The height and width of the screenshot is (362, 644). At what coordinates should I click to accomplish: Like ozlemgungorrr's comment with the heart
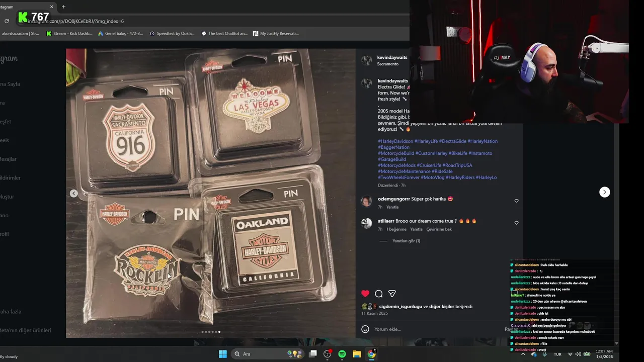click(x=516, y=201)
